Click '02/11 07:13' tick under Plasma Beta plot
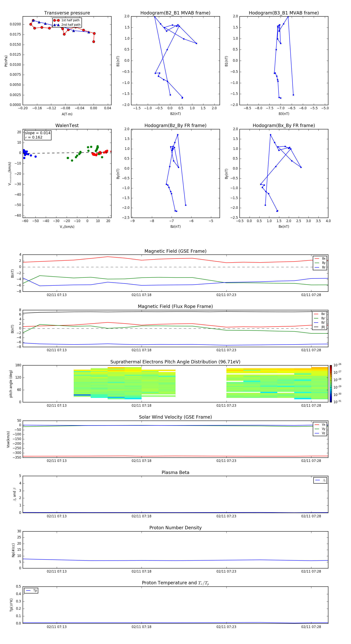The width and height of the screenshot is (351, 644). tap(57, 516)
